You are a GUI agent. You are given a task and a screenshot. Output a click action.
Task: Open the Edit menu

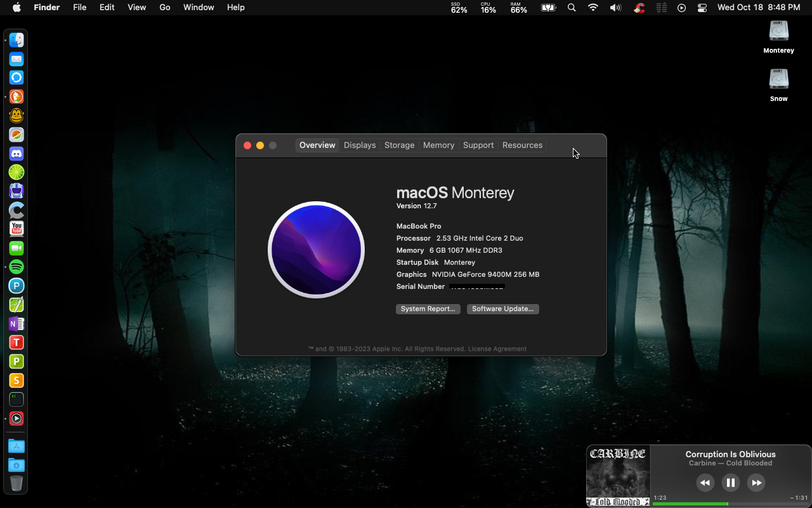pos(107,8)
